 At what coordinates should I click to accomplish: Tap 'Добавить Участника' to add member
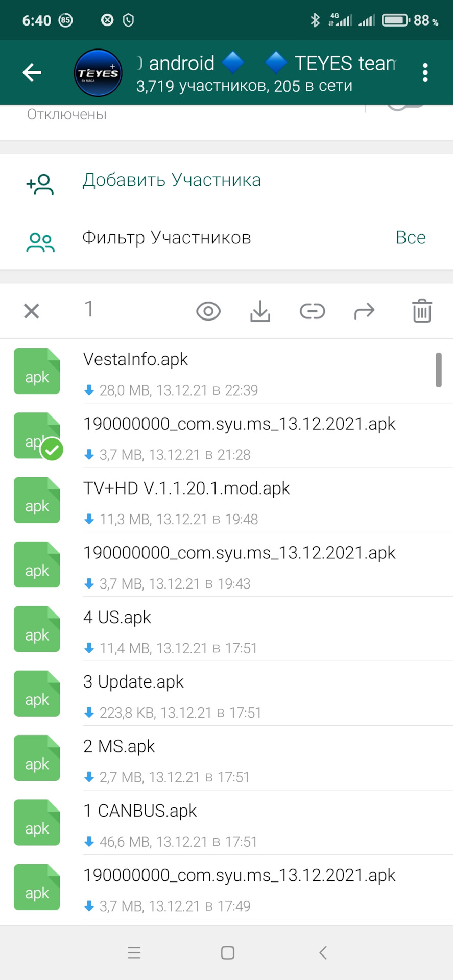[172, 180]
